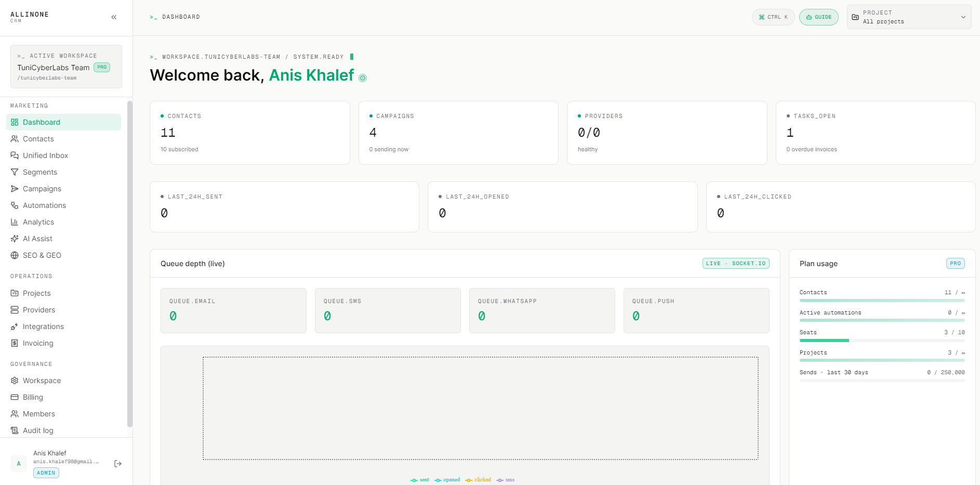Click the QUEUE.WHATSAPP tile
The height and width of the screenshot is (485, 980).
[x=542, y=310]
